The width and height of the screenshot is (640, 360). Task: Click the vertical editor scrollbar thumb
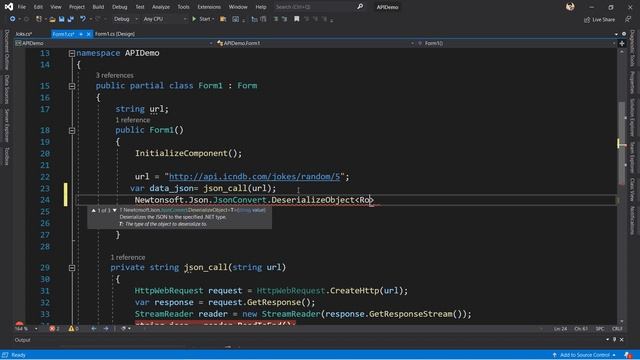click(622, 143)
